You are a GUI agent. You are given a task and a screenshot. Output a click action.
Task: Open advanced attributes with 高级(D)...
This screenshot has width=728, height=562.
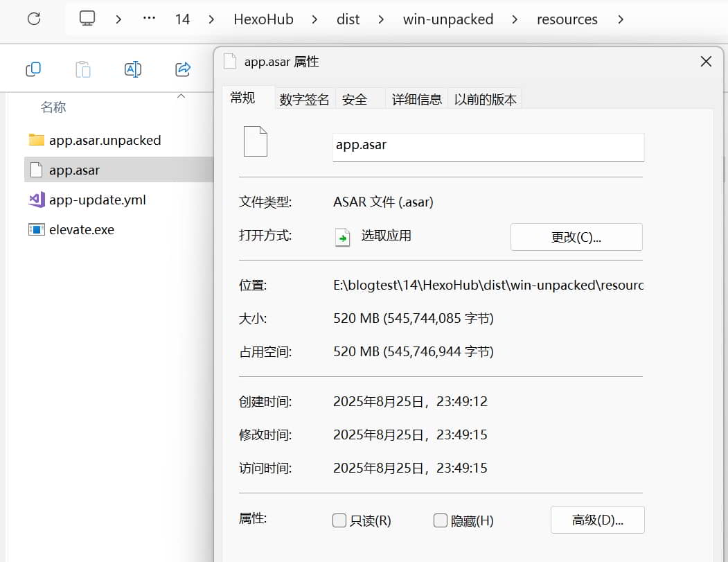click(x=597, y=520)
